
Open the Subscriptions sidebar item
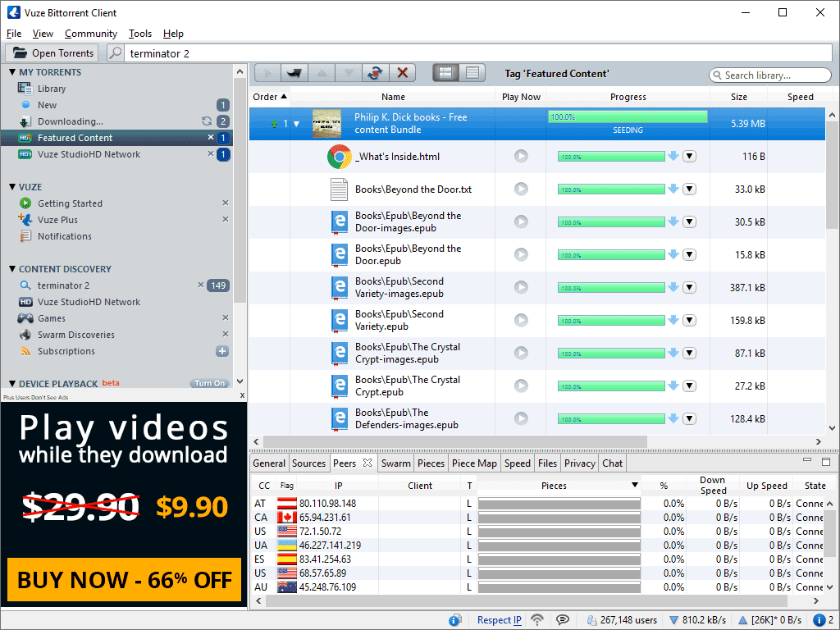tap(66, 351)
